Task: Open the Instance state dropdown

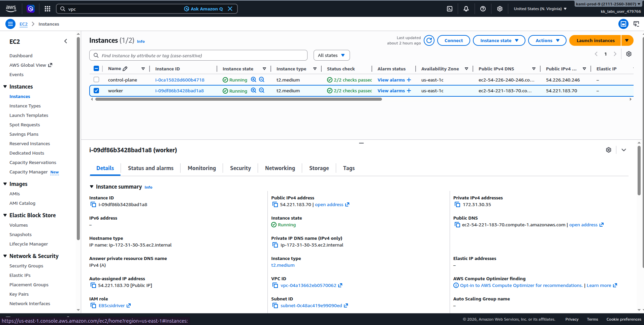Action: tap(499, 40)
